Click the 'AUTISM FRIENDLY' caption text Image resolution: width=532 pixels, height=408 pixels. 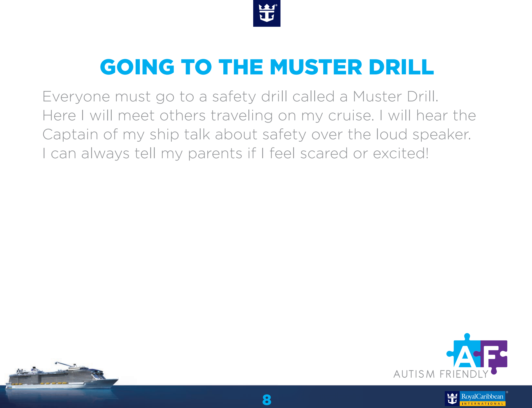[x=441, y=374]
